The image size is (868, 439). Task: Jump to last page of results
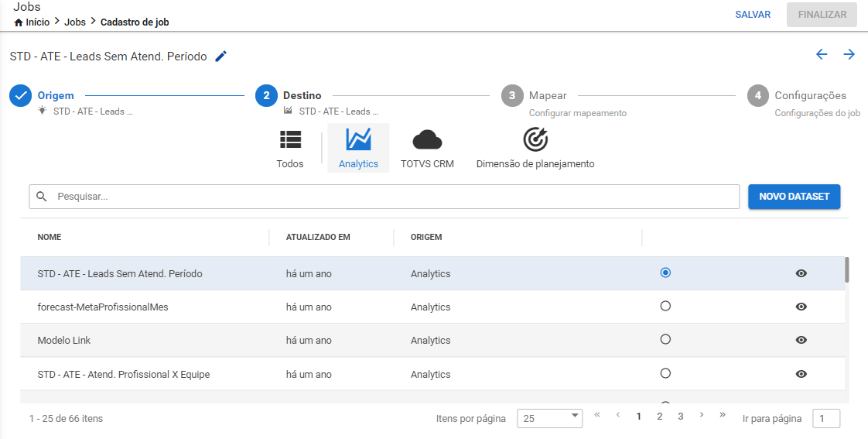(723, 415)
